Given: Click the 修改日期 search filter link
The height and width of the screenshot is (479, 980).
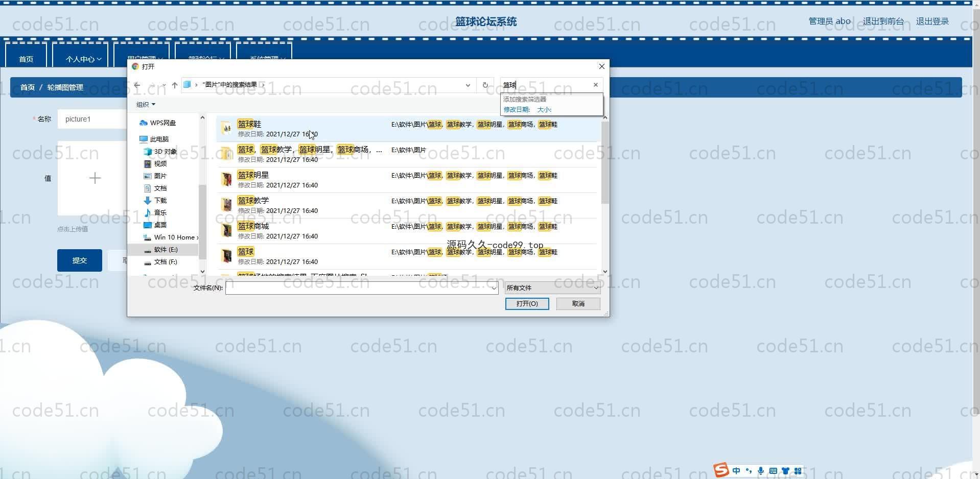Looking at the screenshot, I should [517, 110].
